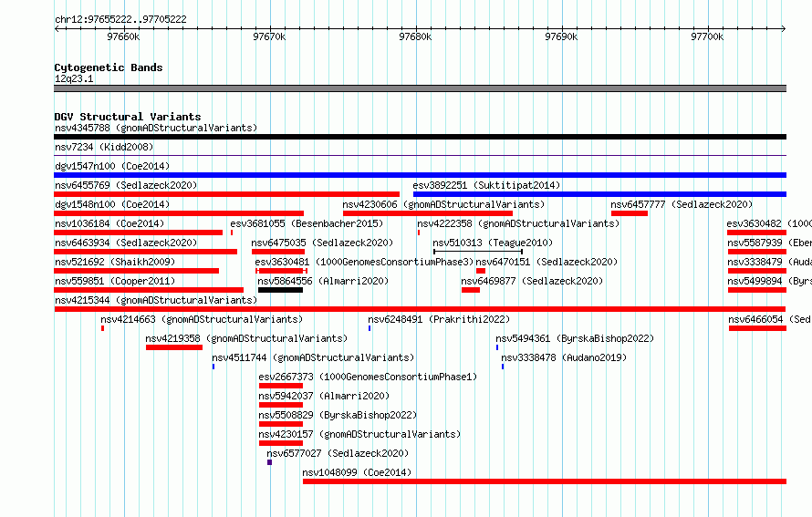812x517 pixels.
Task: Select nsv521692 (Shaikh2009) label
Action: click(115, 262)
